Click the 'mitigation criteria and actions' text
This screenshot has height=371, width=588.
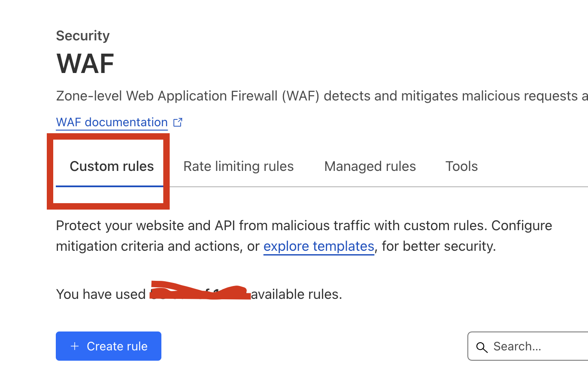coord(158,246)
